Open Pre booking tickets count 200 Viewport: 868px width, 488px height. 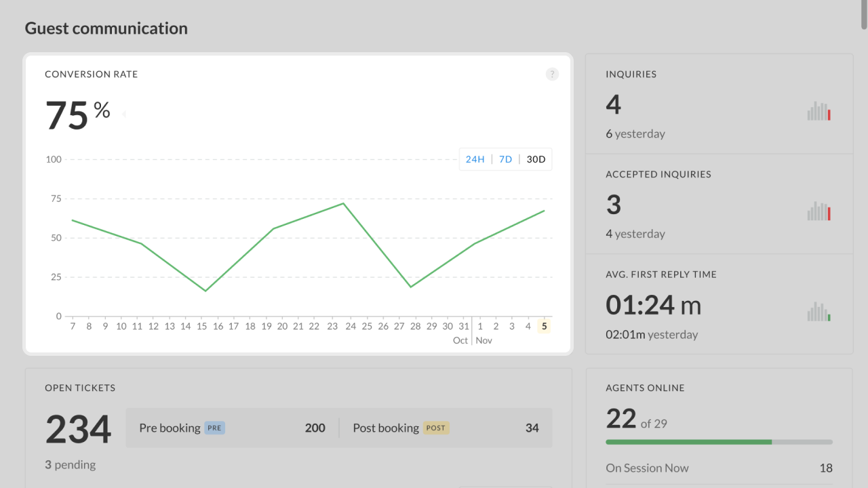[315, 428]
